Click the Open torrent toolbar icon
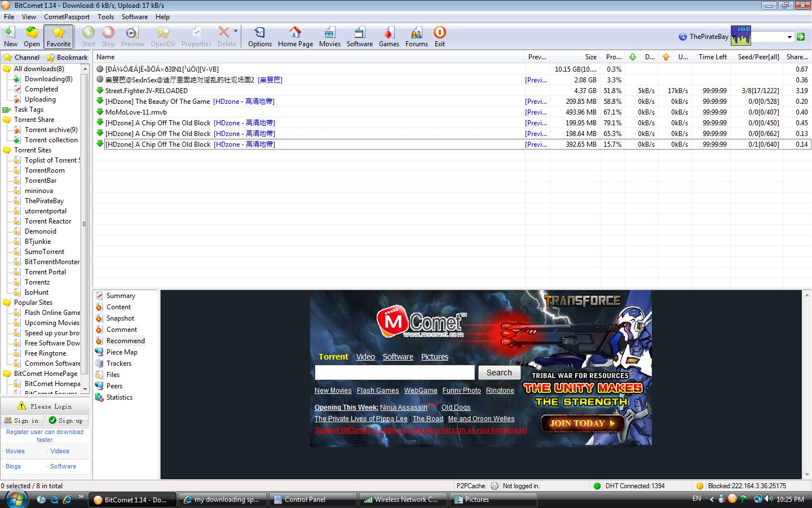Image resolution: width=812 pixels, height=508 pixels. pos(32,37)
